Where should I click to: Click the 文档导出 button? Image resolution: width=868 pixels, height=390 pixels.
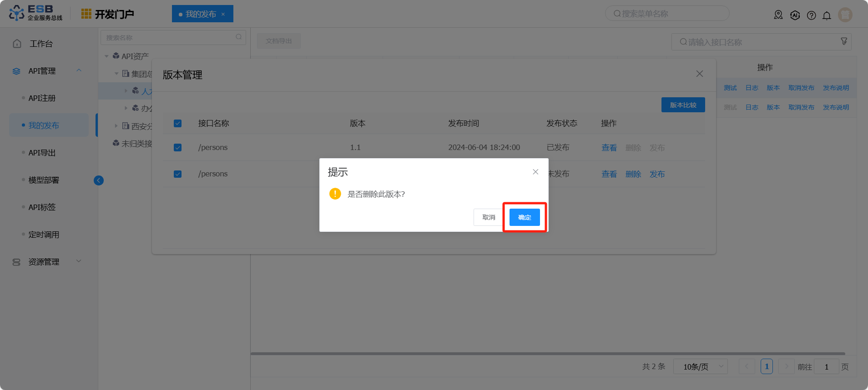tap(279, 41)
